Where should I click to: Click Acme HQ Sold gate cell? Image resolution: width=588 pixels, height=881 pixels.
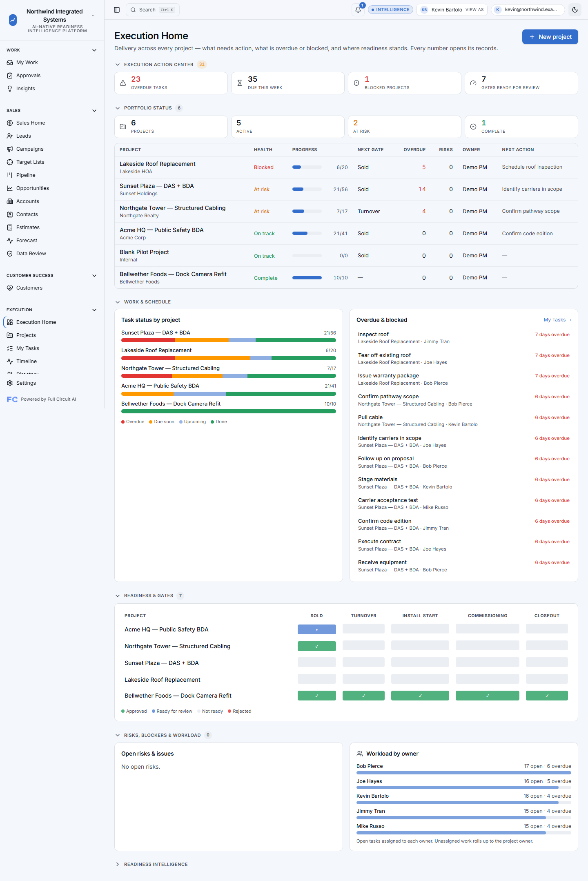pyautogui.click(x=317, y=629)
